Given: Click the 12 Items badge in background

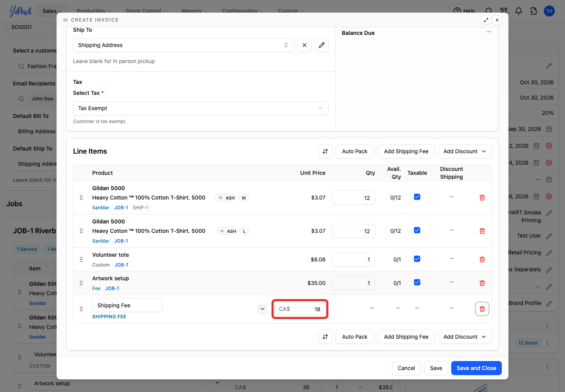Looking at the screenshot, I should pyautogui.click(x=528, y=343).
